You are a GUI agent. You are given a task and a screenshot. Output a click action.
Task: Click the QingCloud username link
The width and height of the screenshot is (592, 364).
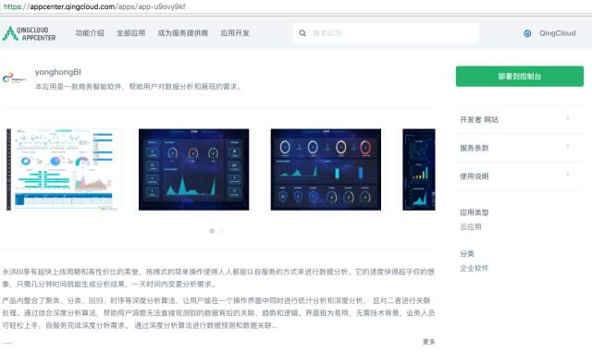pyautogui.click(x=557, y=33)
